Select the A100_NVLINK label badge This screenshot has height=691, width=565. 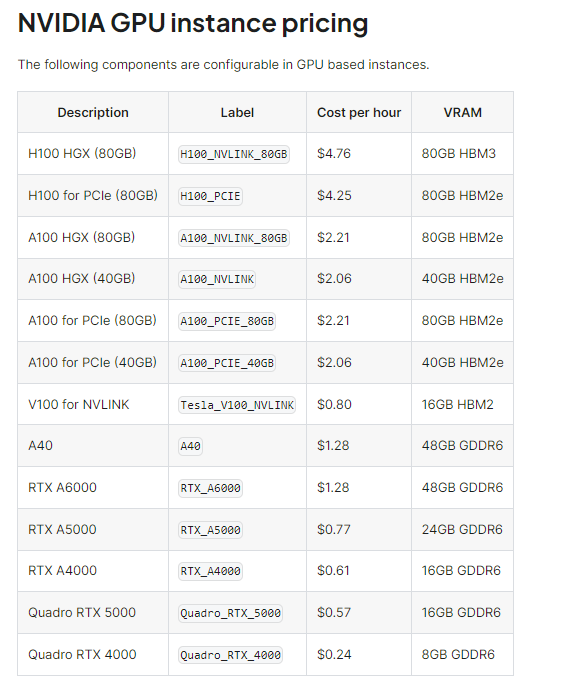click(217, 279)
